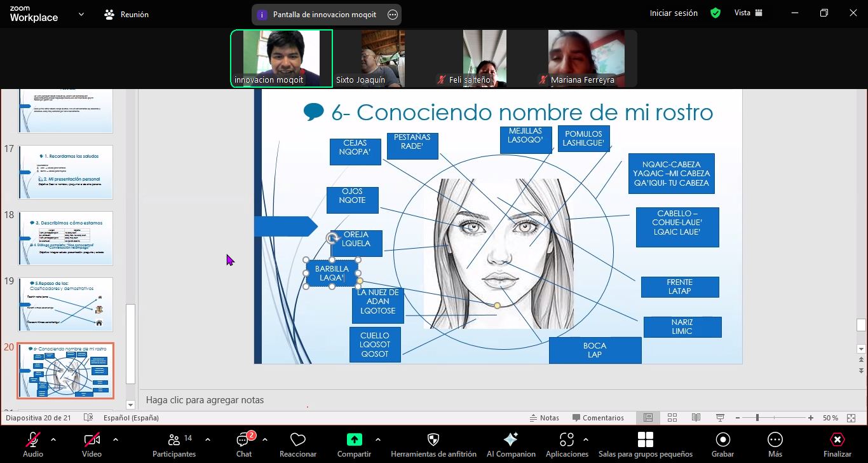The height and width of the screenshot is (463, 868).
Task: Click Iniciar sesión link
Action: 673,13
